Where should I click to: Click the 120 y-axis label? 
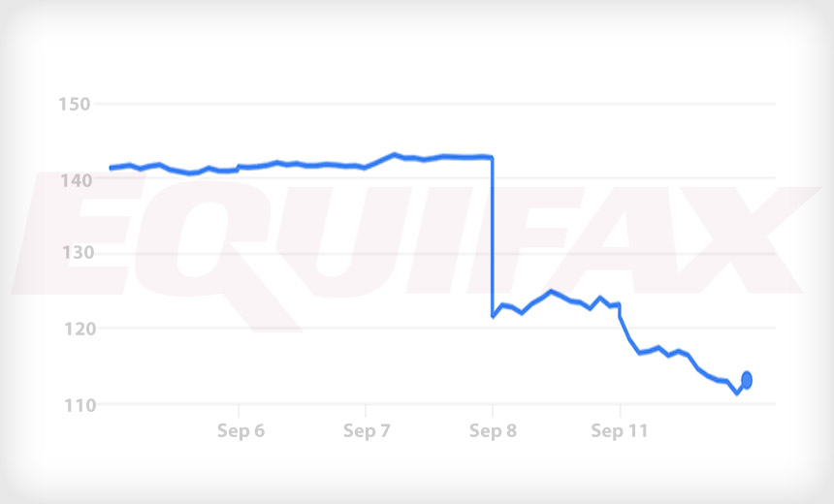tap(80, 329)
